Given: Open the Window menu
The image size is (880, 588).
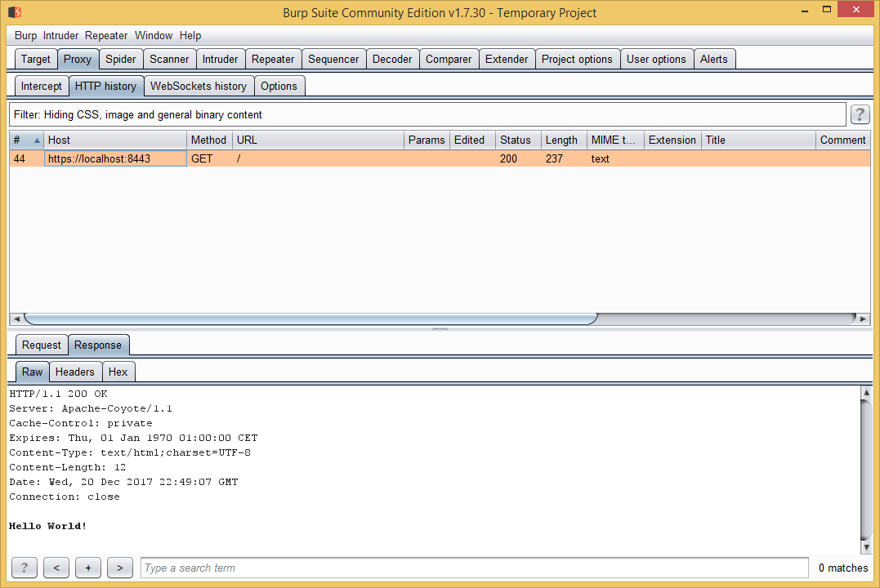Looking at the screenshot, I should point(154,35).
